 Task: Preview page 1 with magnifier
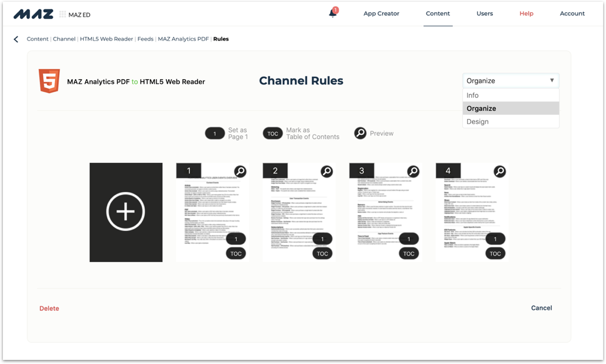(x=240, y=171)
